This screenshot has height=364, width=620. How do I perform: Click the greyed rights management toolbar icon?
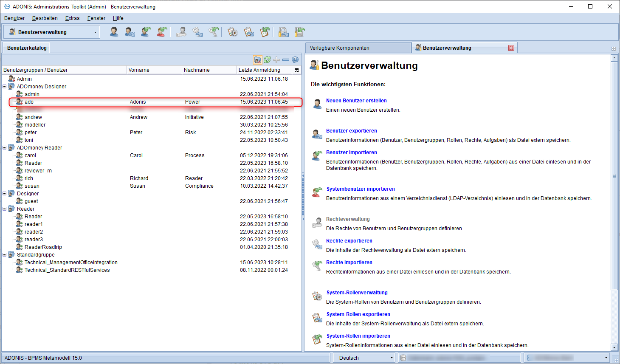tap(181, 32)
